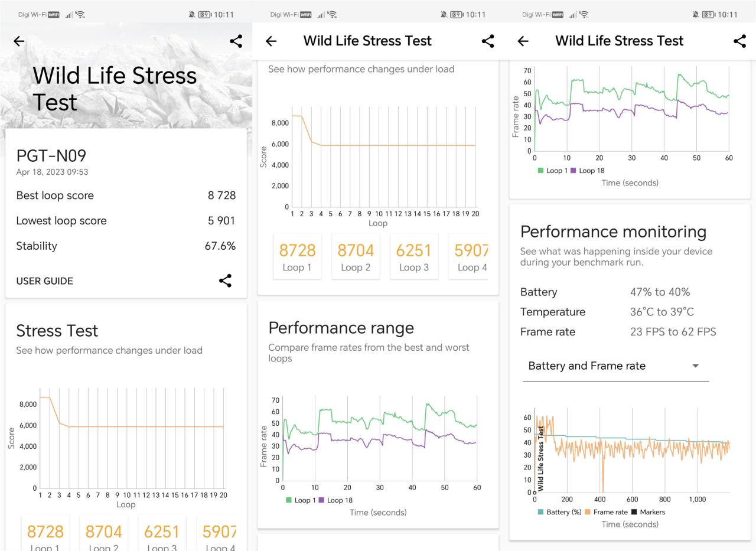Tap share icon on right screen header
This screenshot has width=756, height=551.
tap(739, 41)
